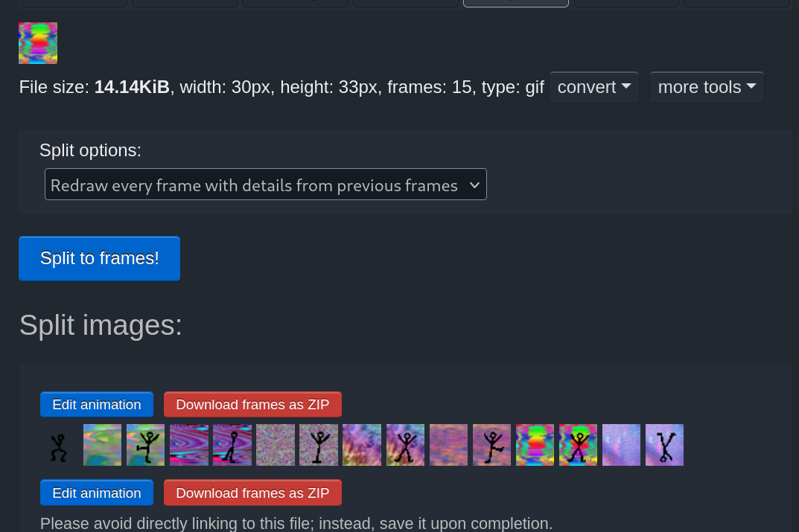Click the uploaded rainbow GIF preview thumbnail
Screen dimensions: 799x532
[38, 43]
